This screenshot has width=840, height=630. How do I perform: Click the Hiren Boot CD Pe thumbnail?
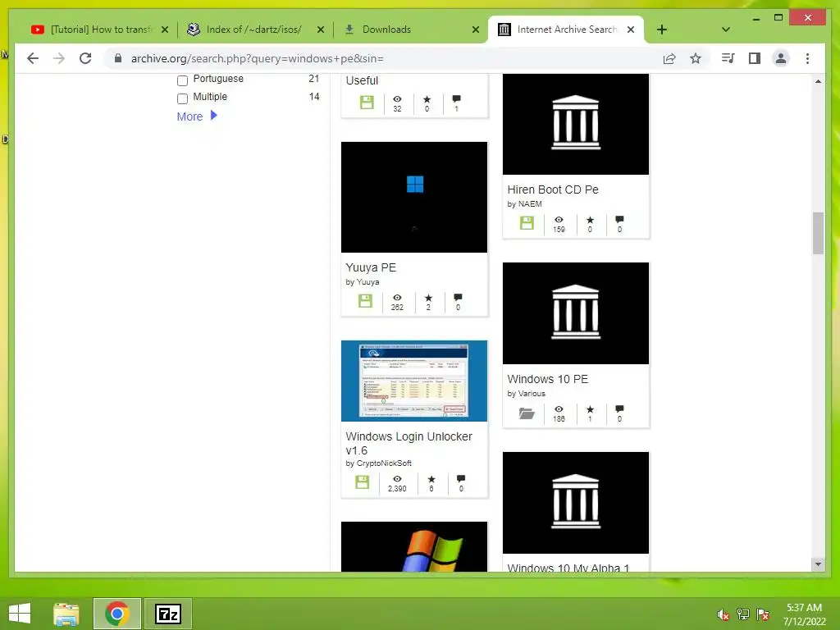point(576,125)
